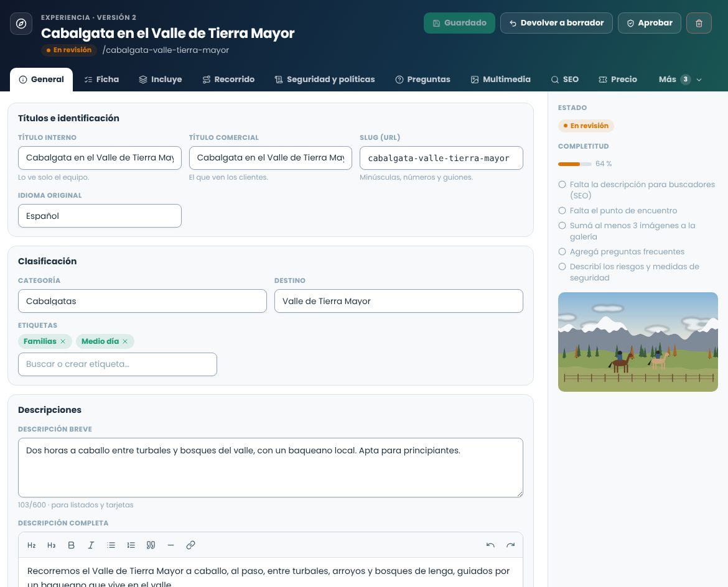This screenshot has width=728, height=587.
Task: Focus the Título comercial field
Action: pos(271,158)
